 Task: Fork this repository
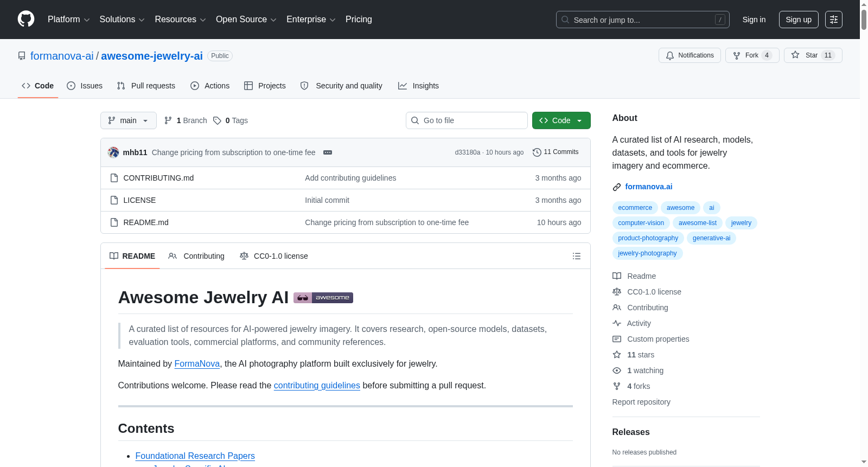(752, 55)
